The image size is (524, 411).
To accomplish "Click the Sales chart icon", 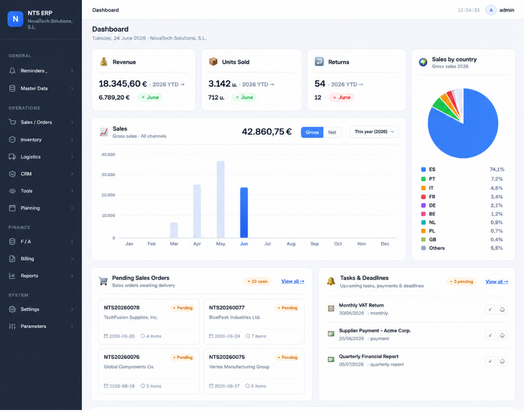I will pos(104,132).
